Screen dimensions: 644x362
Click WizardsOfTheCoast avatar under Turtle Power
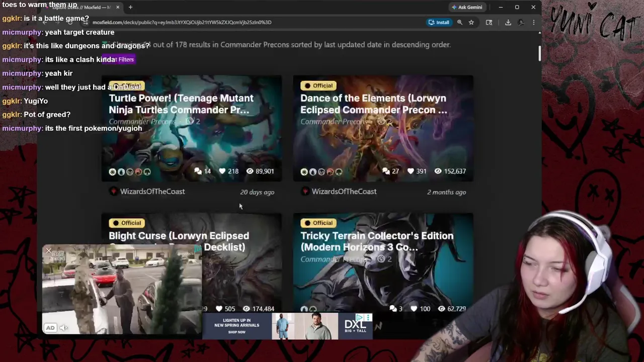113,191
